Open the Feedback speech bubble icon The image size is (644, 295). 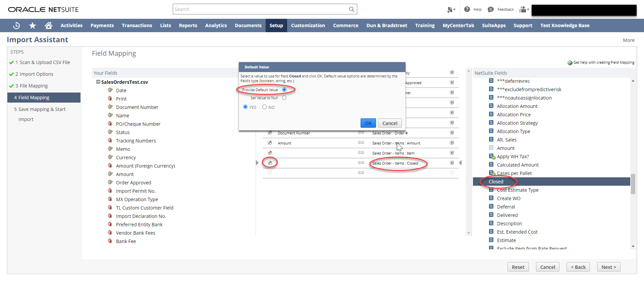491,9
